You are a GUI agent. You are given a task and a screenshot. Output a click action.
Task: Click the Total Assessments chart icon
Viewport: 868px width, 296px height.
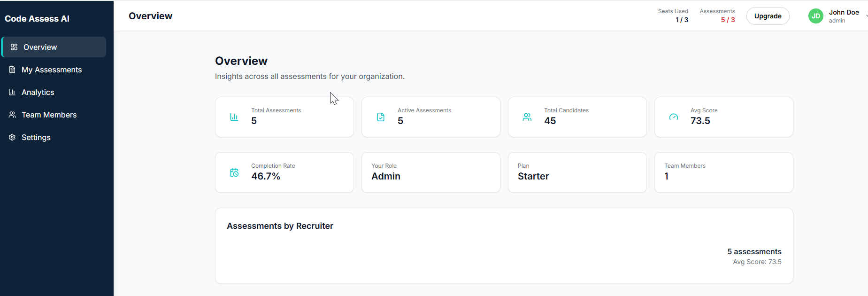click(x=234, y=117)
